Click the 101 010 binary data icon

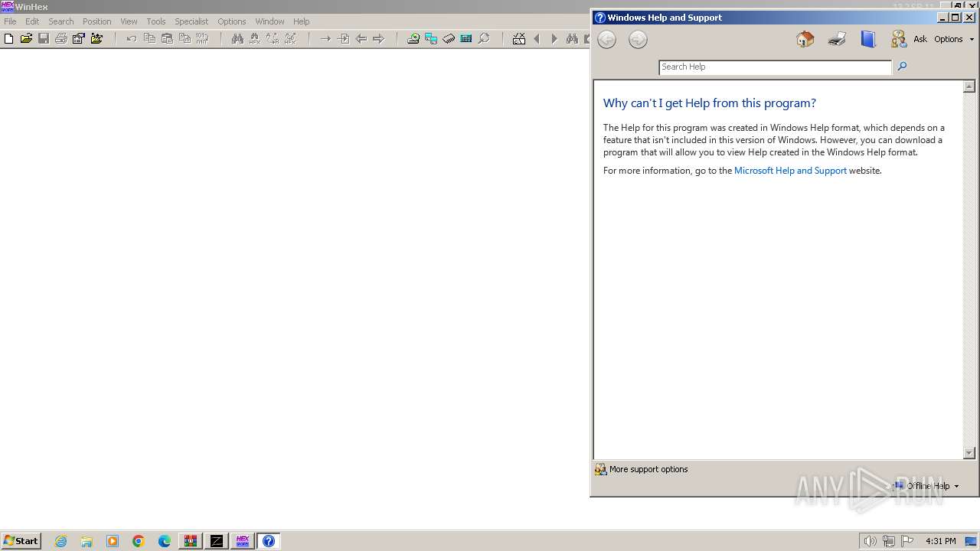(202, 38)
